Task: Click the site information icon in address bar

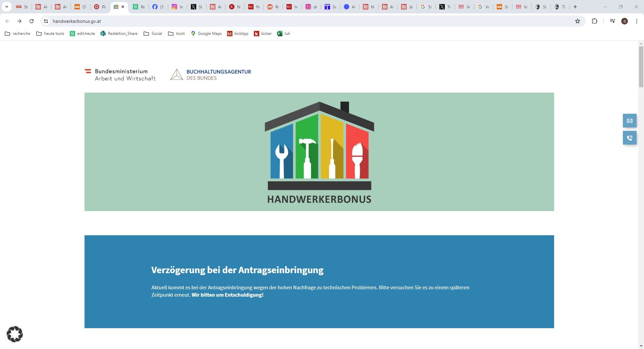Action: [x=45, y=21]
